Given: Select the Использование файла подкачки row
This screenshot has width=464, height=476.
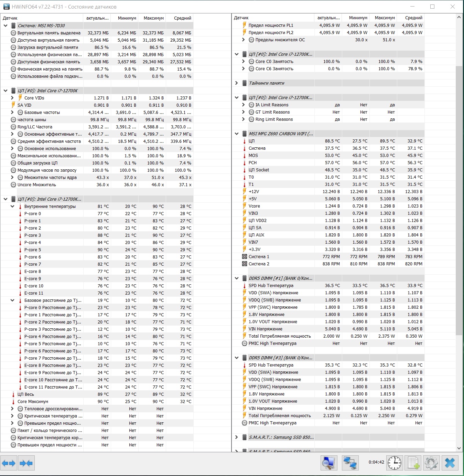Looking at the screenshot, I should (x=97, y=76).
